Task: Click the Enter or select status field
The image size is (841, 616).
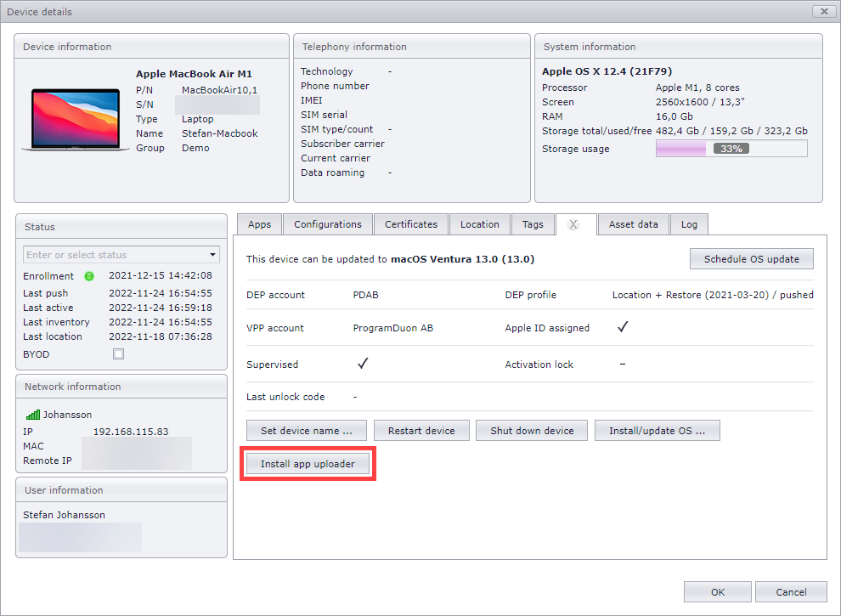Action: coord(121,254)
